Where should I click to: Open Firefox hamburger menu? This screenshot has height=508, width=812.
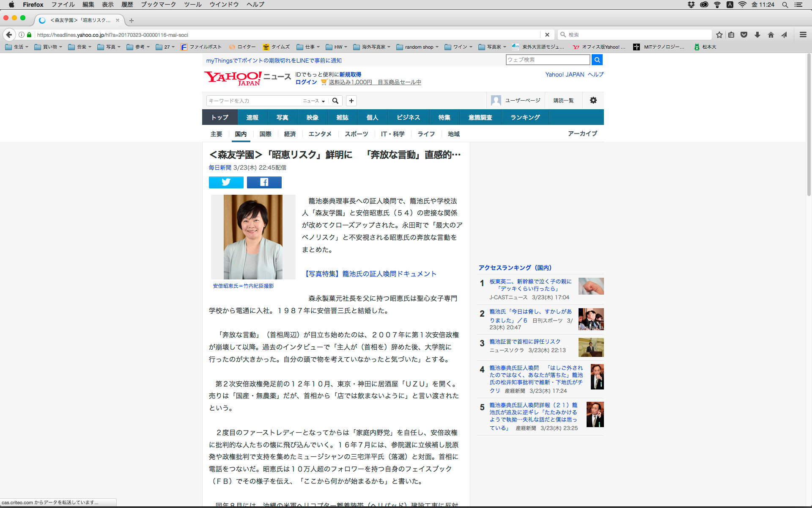[803, 35]
